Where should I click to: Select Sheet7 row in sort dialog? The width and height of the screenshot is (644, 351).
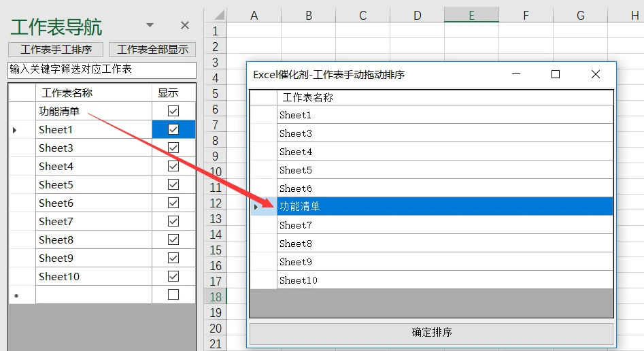[445, 225]
